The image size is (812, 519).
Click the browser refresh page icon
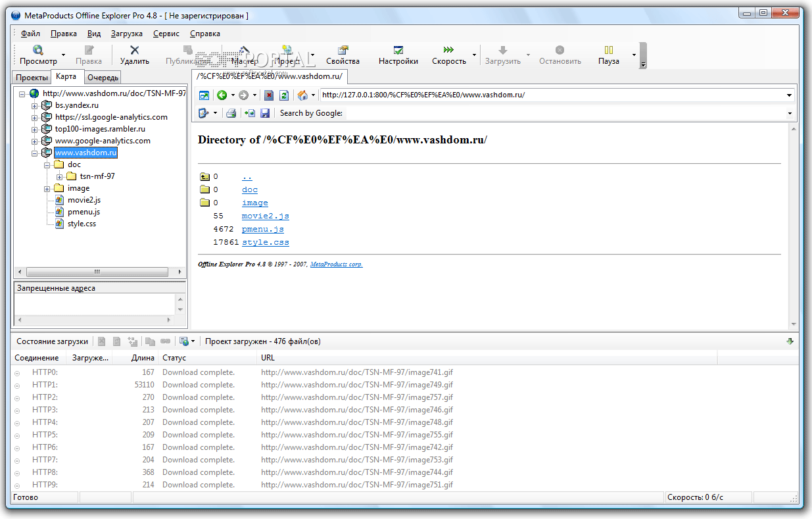284,95
